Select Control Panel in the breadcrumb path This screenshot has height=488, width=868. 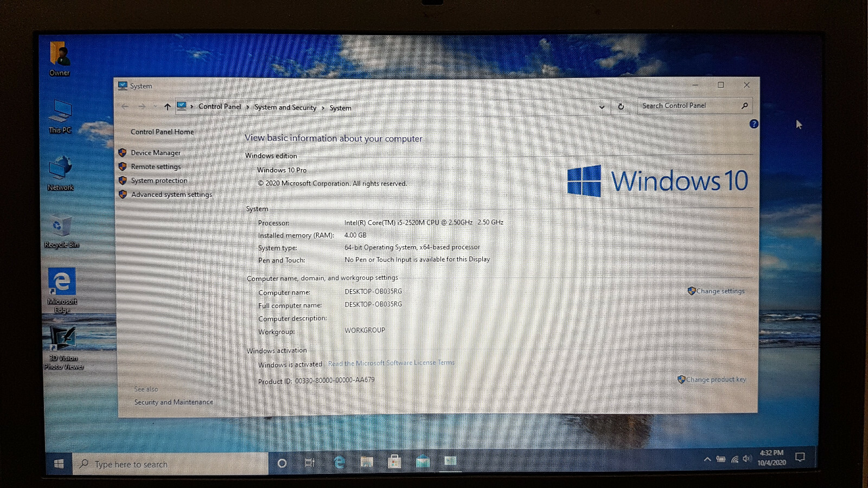(x=220, y=107)
